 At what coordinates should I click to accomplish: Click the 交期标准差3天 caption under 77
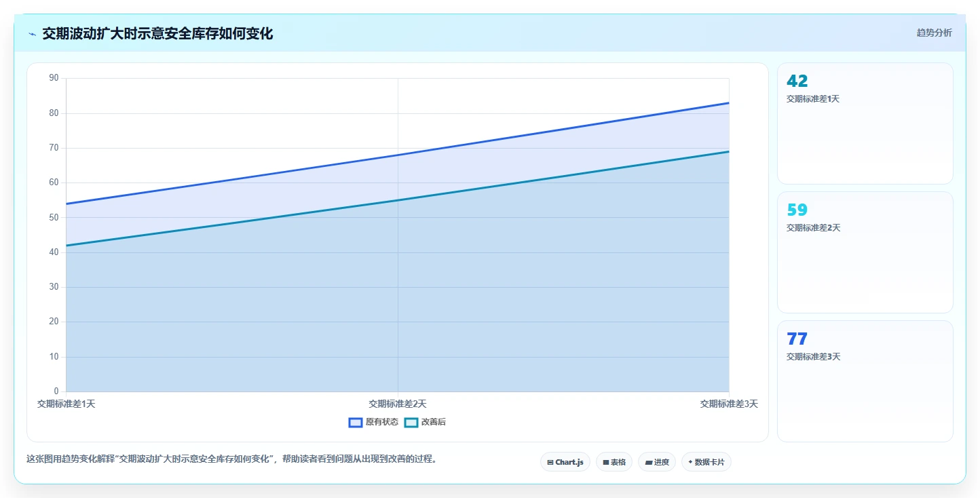813,357
